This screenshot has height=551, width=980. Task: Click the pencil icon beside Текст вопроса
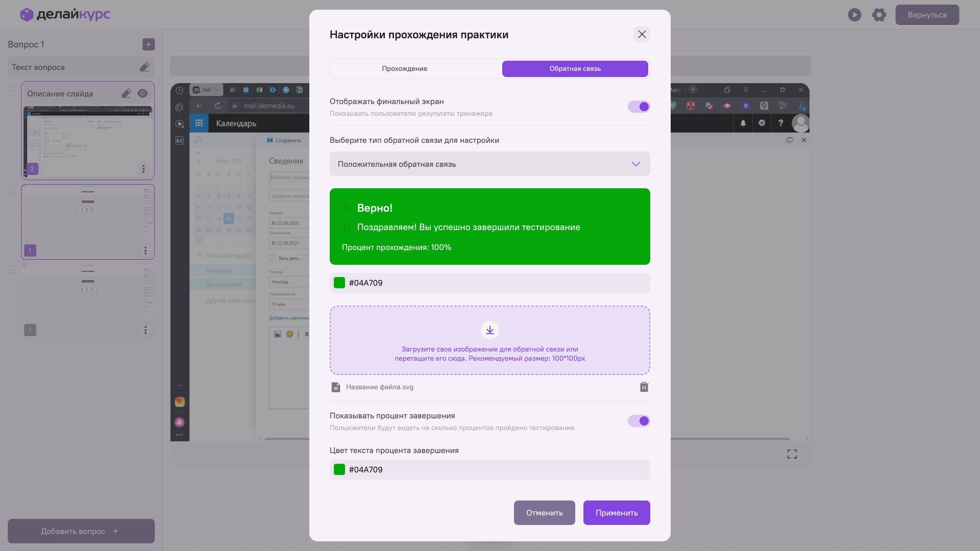click(x=144, y=67)
